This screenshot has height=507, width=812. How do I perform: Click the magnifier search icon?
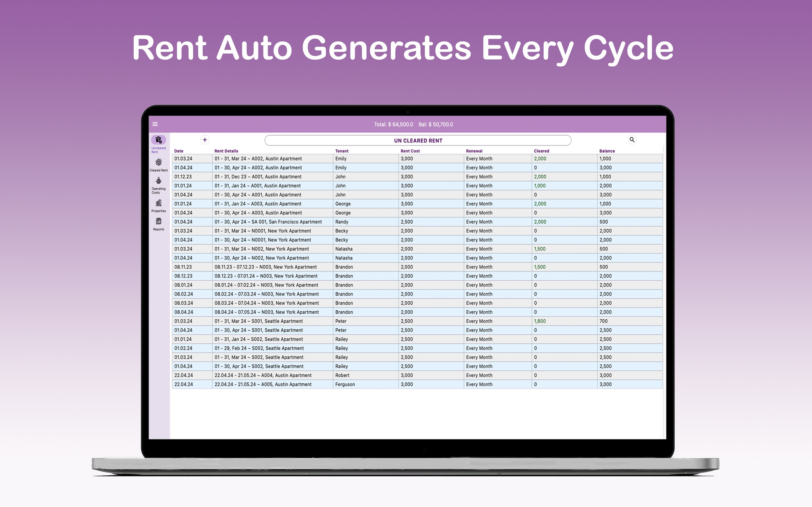click(632, 139)
